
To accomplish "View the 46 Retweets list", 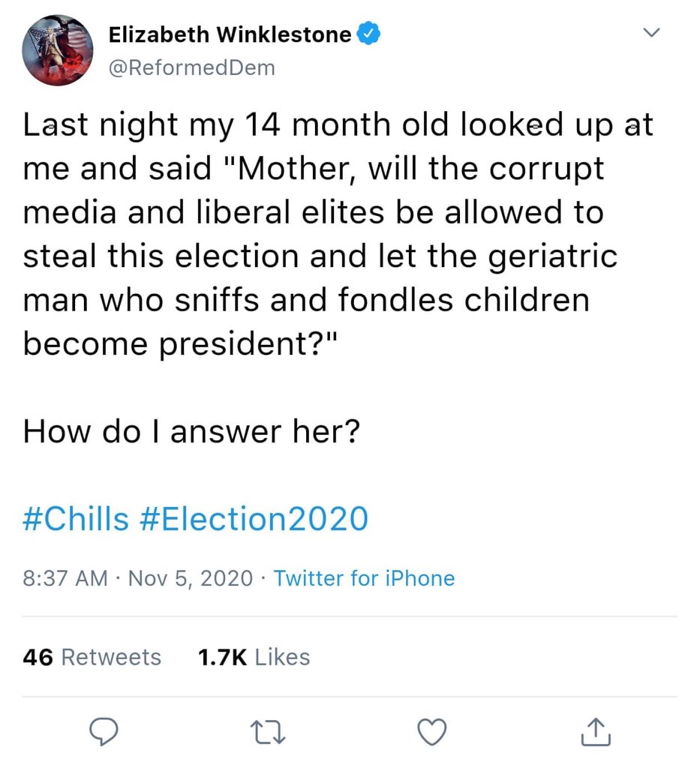I will (92, 657).
